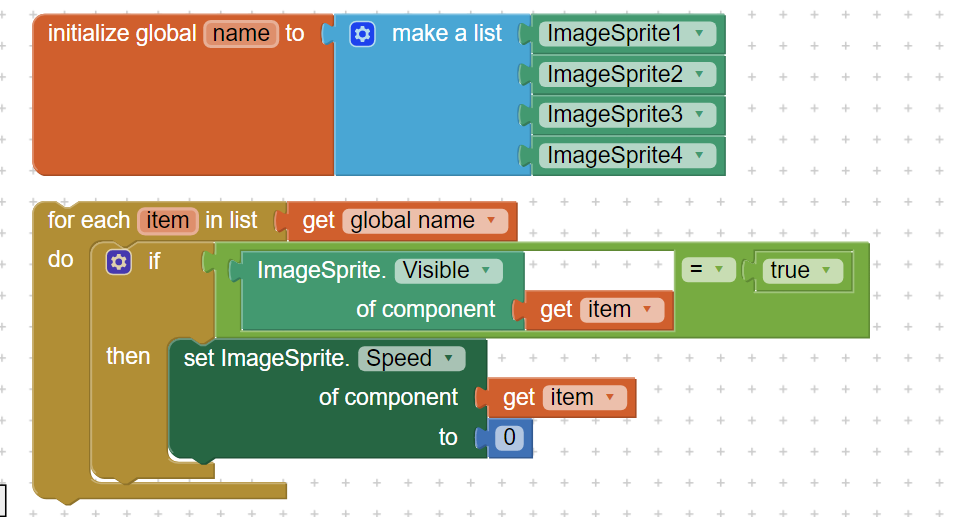This screenshot has height=517, width=961.
Task: Toggle the true boolean value dropdown
Action: point(826,270)
